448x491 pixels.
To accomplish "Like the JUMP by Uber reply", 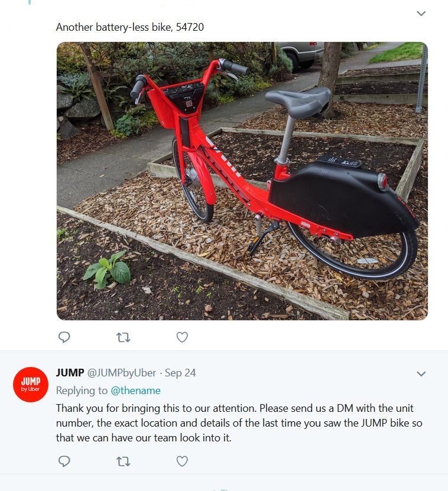I will pos(182,461).
